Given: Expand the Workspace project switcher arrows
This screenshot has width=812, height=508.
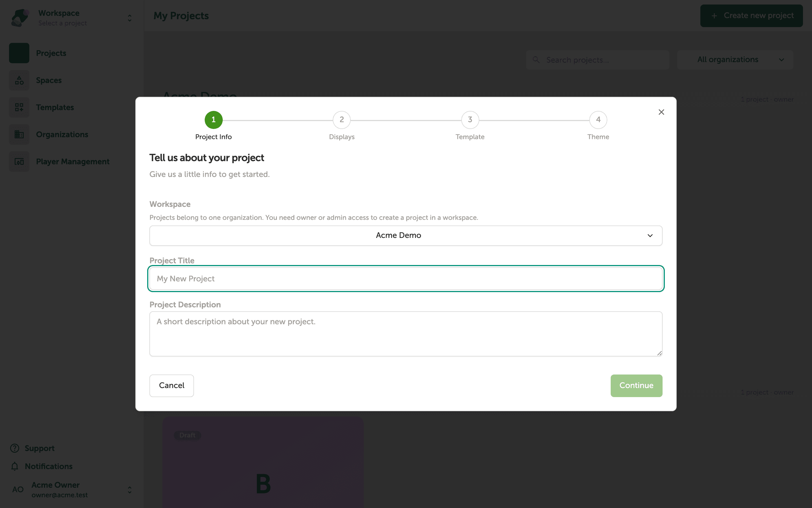Looking at the screenshot, I should coord(129,18).
